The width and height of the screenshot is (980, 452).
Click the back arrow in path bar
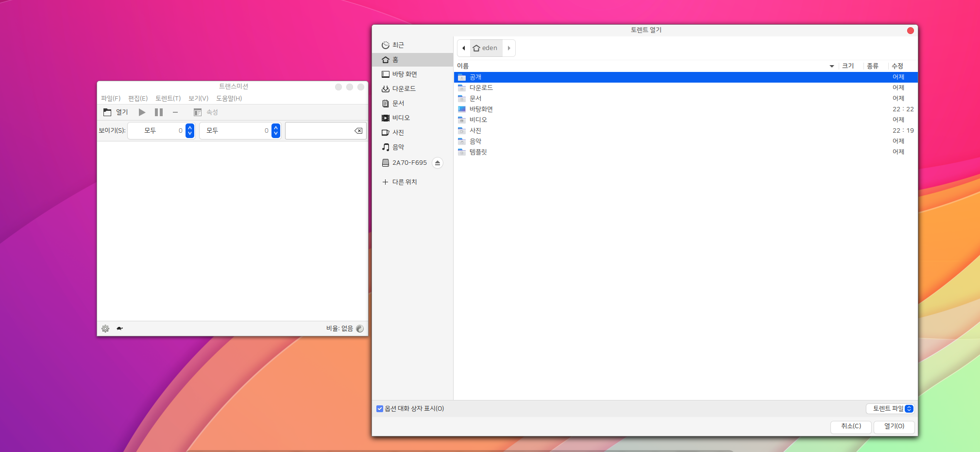click(464, 48)
